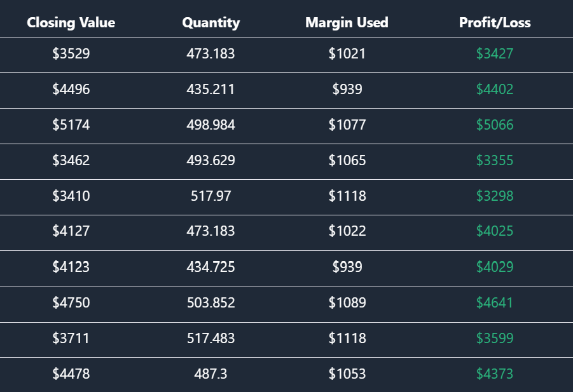Image resolution: width=573 pixels, height=392 pixels.
Task: Click the 435.211 quantity cell
Action: pyautogui.click(x=211, y=90)
